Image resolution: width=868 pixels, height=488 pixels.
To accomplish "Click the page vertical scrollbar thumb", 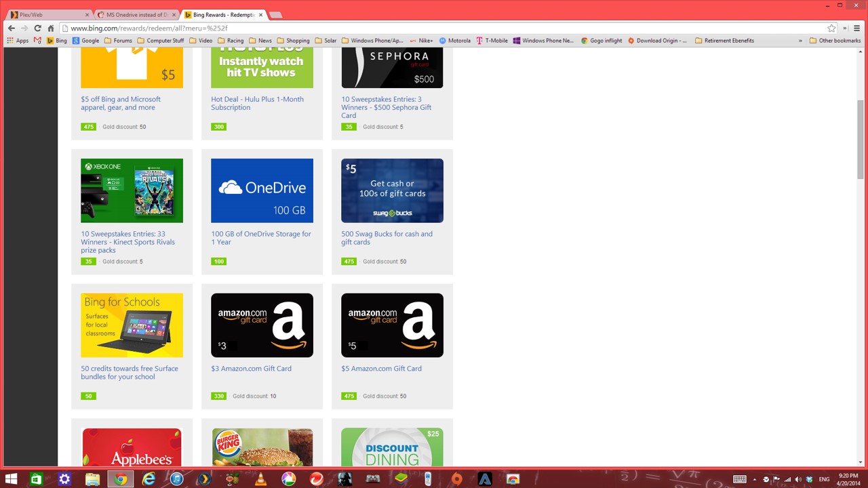I will click(x=861, y=138).
